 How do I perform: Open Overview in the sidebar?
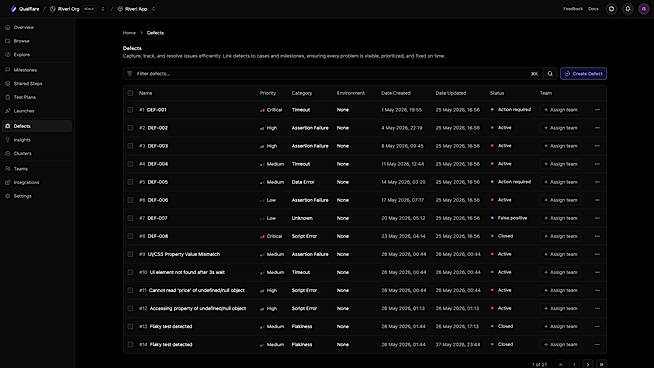[37, 28]
